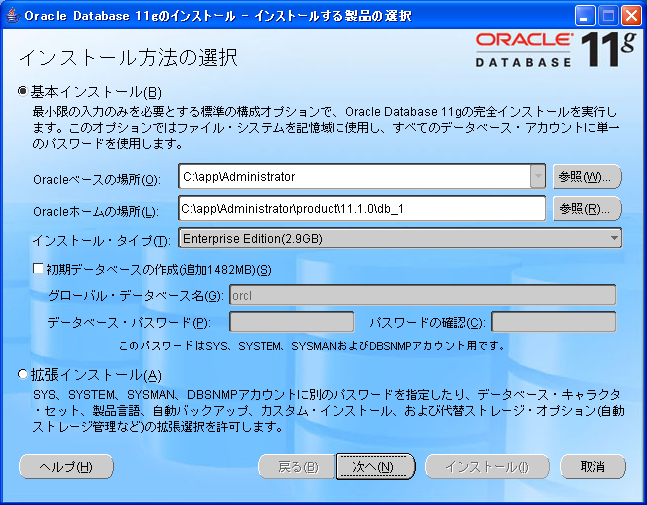The width and height of the screenshot is (647, 505).
Task: Click the インストール・タイプ(T) label
Action: [102, 241]
